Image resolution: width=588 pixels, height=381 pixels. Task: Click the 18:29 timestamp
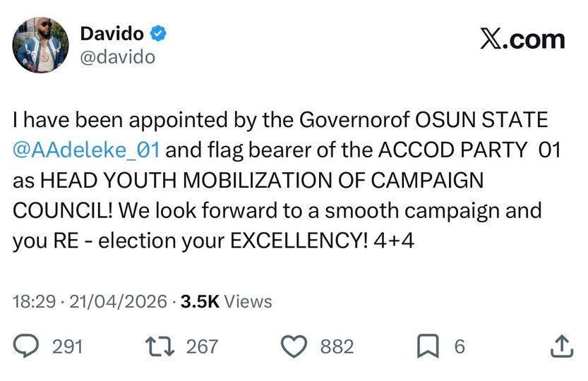point(32,302)
